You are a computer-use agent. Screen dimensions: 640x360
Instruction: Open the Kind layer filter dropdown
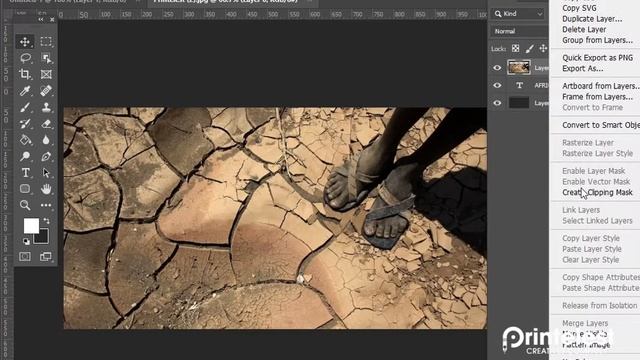point(519,14)
